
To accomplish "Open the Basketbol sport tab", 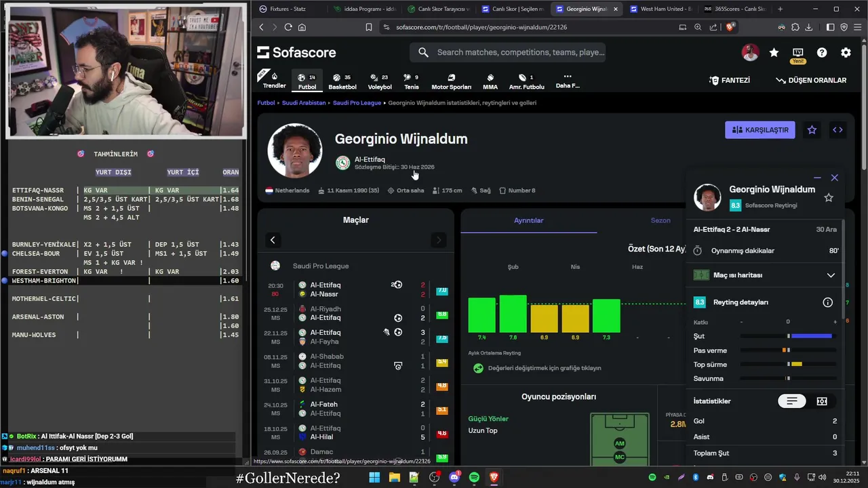I will click(342, 81).
